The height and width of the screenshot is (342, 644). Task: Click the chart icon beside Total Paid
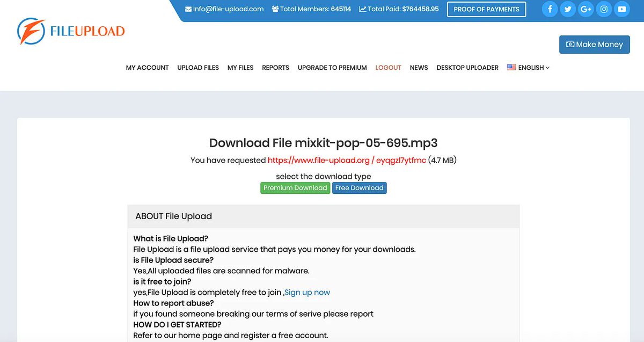[363, 9]
